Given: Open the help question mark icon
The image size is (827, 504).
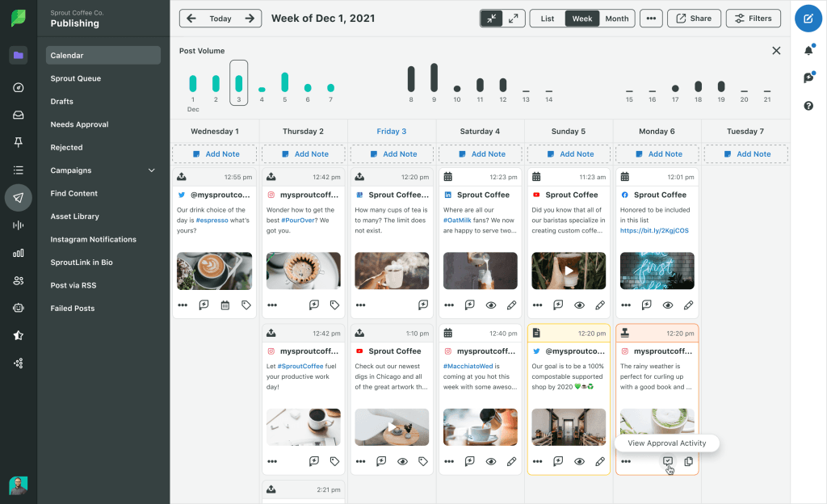Looking at the screenshot, I should pos(808,106).
